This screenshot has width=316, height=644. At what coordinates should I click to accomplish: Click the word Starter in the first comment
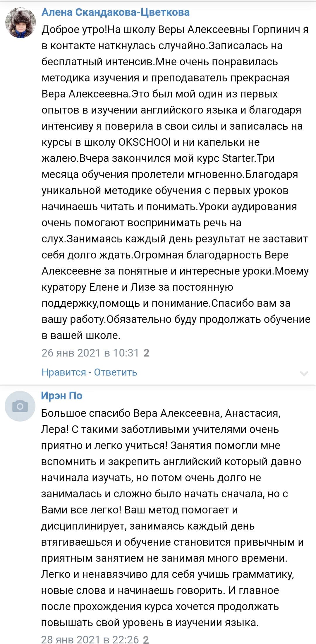click(x=239, y=158)
